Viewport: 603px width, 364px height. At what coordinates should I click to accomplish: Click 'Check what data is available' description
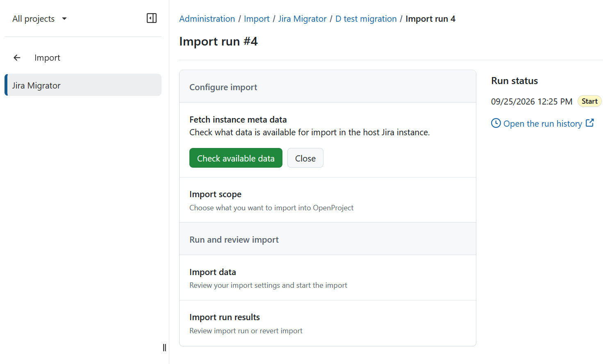point(309,132)
